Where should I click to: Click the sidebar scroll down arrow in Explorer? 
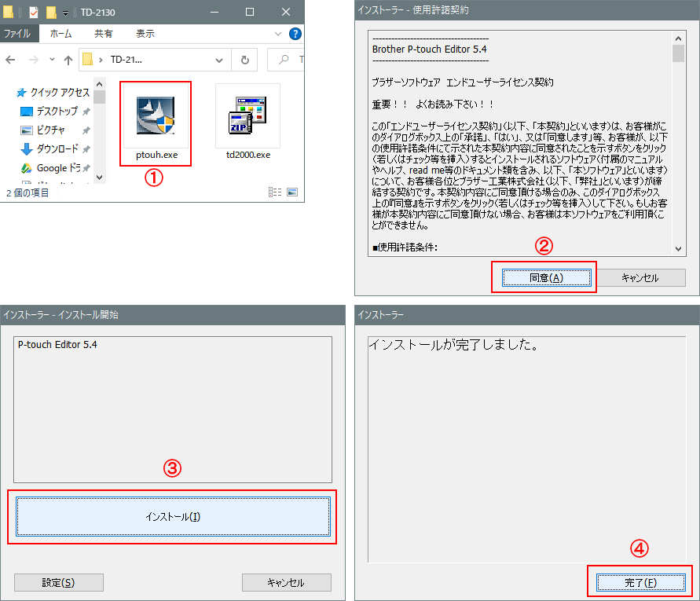pos(100,178)
